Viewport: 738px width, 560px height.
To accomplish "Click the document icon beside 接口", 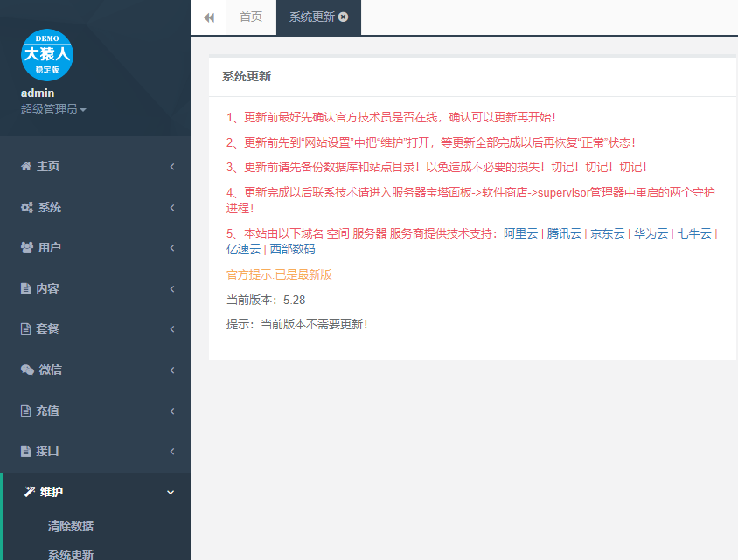I will (x=26, y=452).
